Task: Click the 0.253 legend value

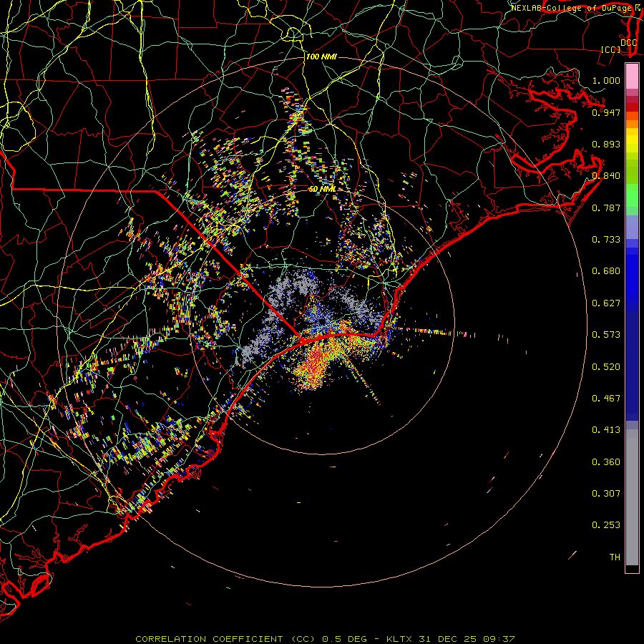Action: tap(606, 525)
